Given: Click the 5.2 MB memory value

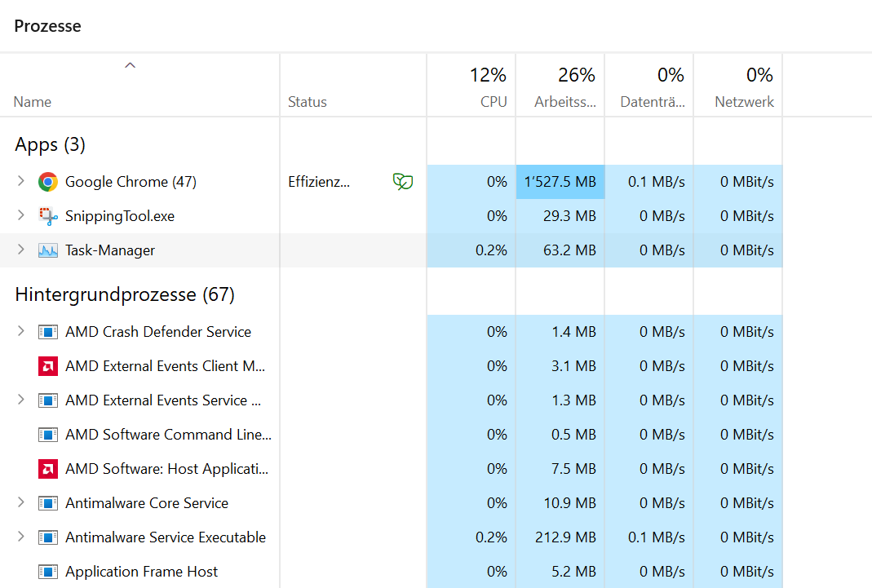Looking at the screenshot, I should click(573, 572).
